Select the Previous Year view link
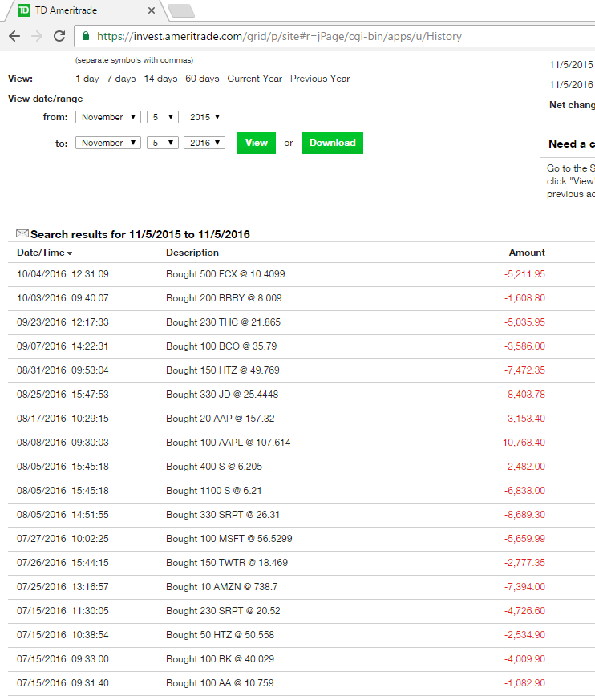 [x=320, y=79]
